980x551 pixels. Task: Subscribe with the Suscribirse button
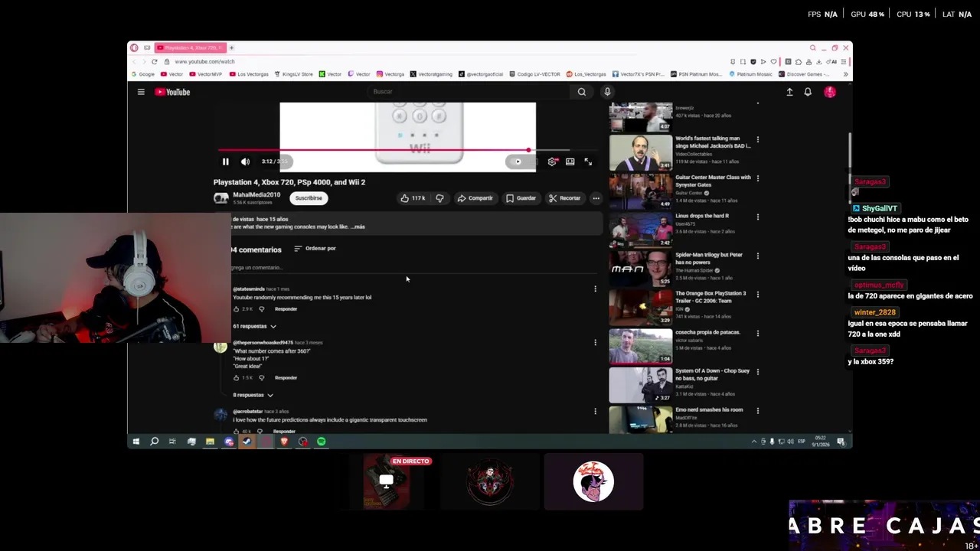(x=309, y=198)
